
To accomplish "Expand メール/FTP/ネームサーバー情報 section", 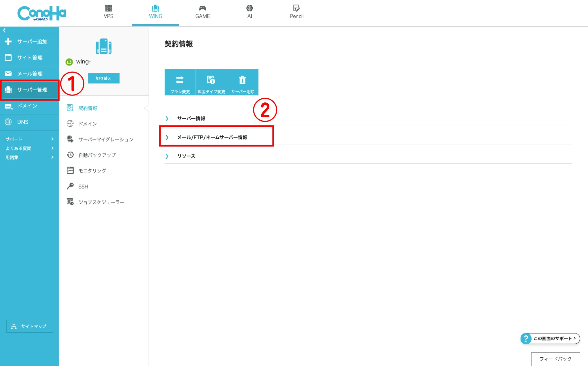I will pos(212,137).
